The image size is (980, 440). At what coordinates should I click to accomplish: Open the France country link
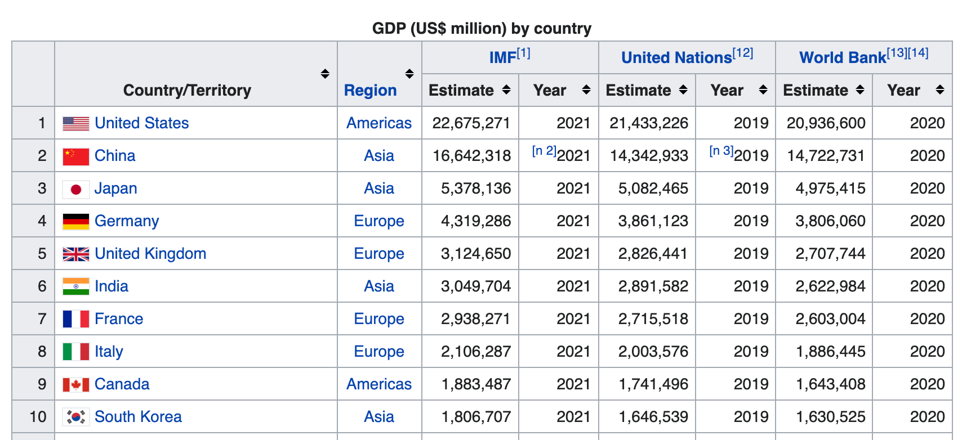(119, 319)
